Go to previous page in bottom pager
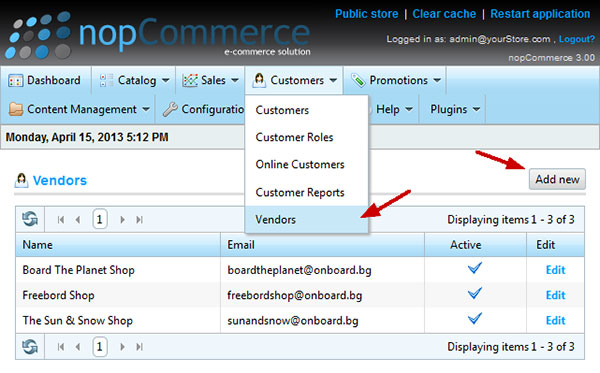Image resolution: width=600 pixels, height=373 pixels. (78, 347)
